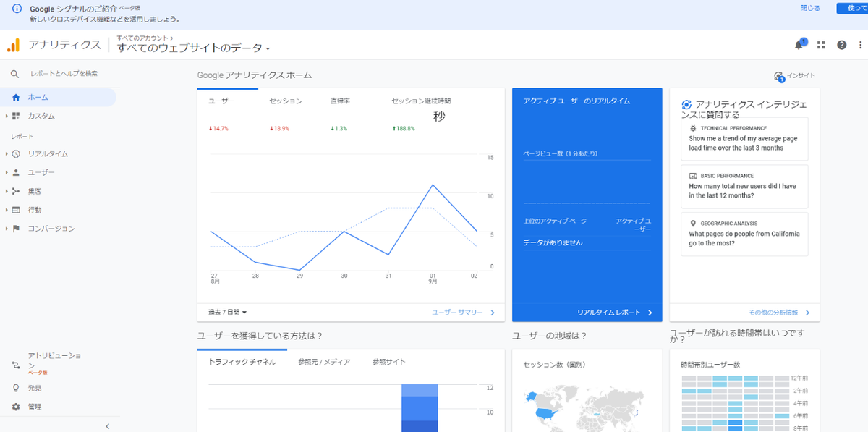Image resolution: width=868 pixels, height=432 pixels.
Task: Open the インサイト icon at top right
Action: 779,76
